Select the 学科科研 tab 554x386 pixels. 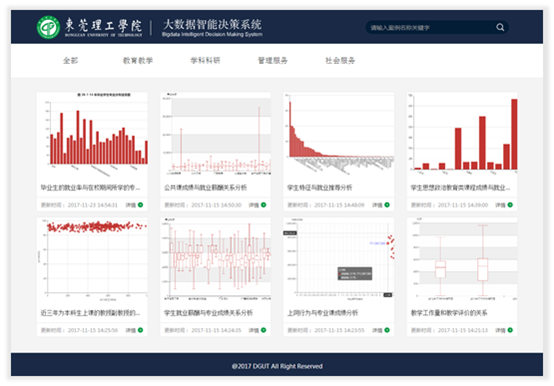[205, 60]
